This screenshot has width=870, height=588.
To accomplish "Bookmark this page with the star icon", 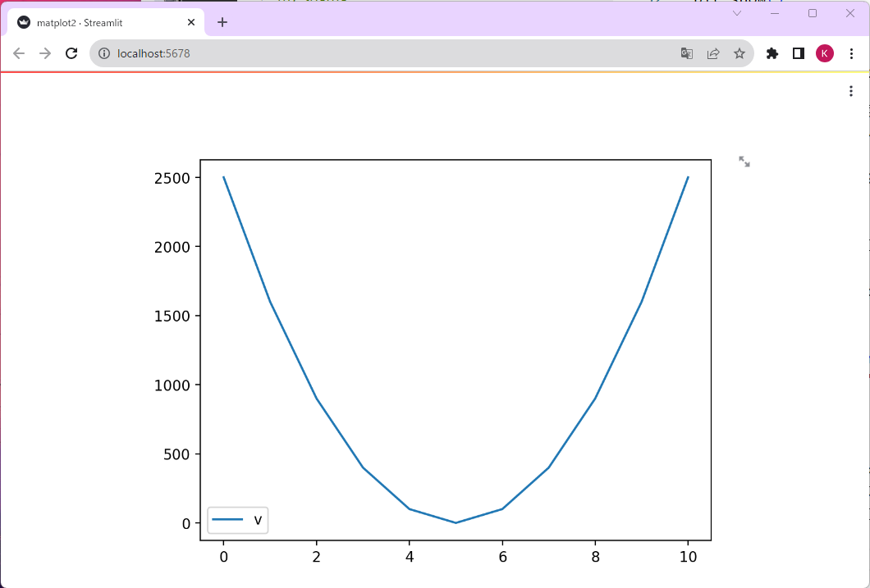I will click(739, 52).
